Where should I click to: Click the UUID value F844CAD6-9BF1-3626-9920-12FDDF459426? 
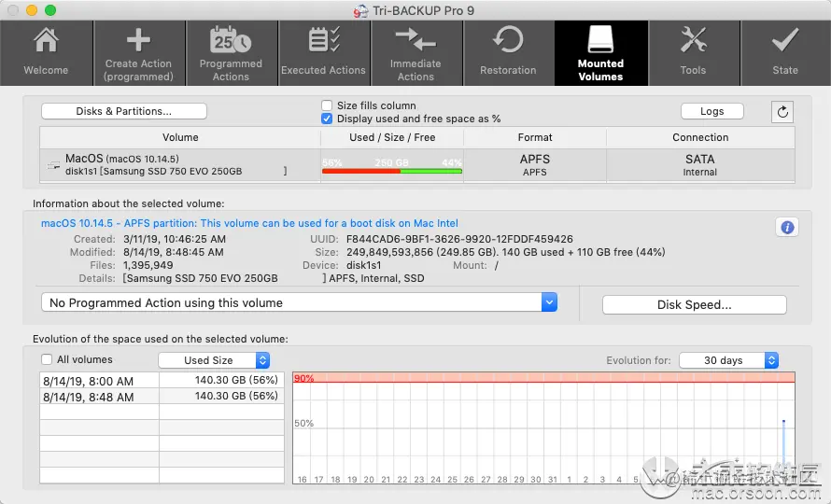(x=459, y=239)
